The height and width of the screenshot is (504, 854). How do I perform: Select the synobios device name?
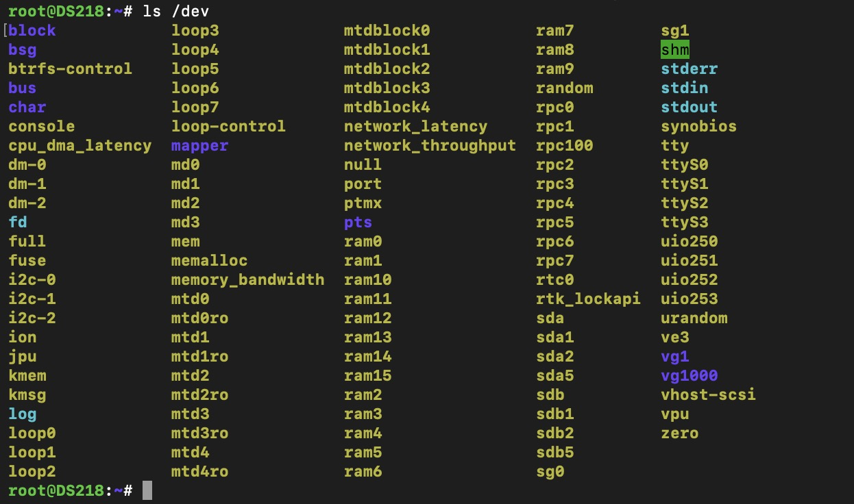click(698, 127)
